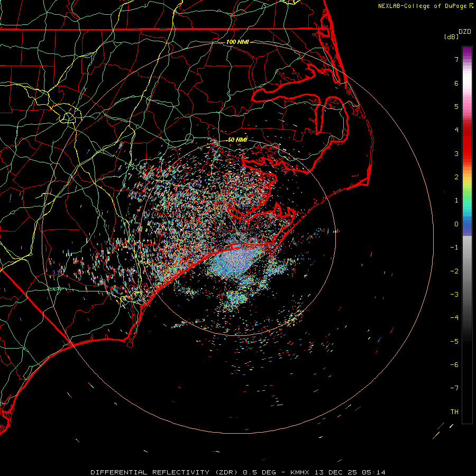Click the -6 value on the color scale

pos(454,365)
